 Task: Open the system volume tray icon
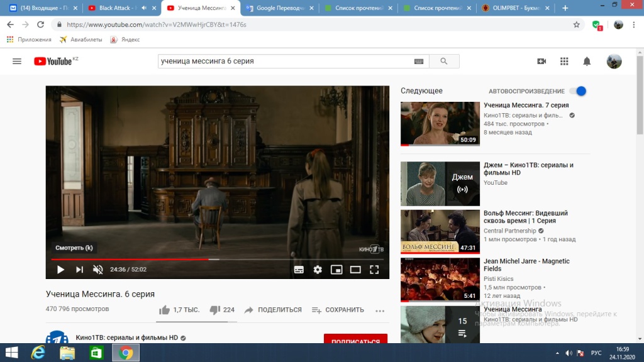[x=569, y=353]
